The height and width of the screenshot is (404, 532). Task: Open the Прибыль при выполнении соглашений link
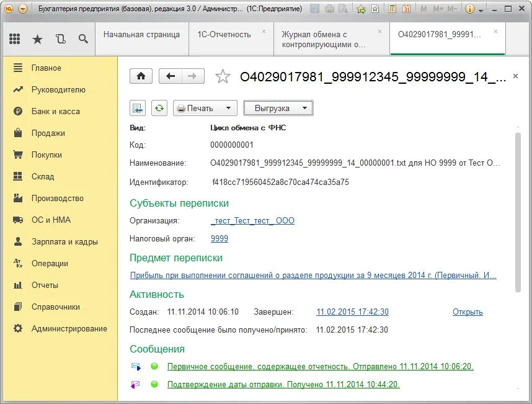313,276
